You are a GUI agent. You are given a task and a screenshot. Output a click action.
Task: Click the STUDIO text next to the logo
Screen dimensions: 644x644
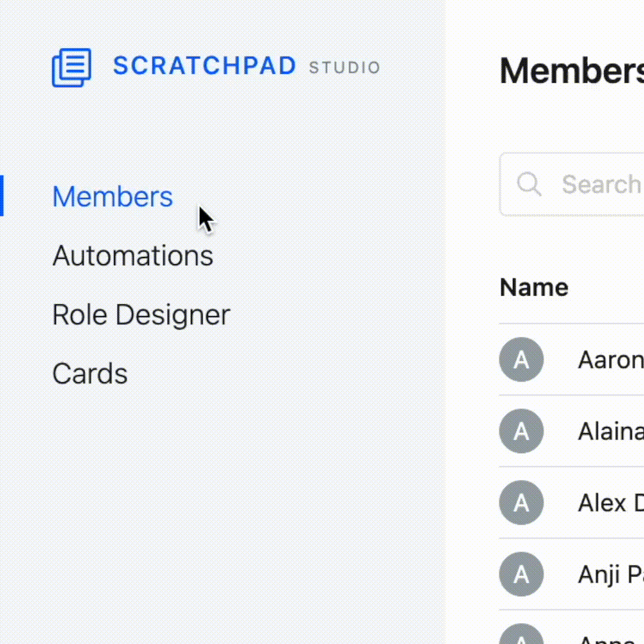[x=344, y=68]
